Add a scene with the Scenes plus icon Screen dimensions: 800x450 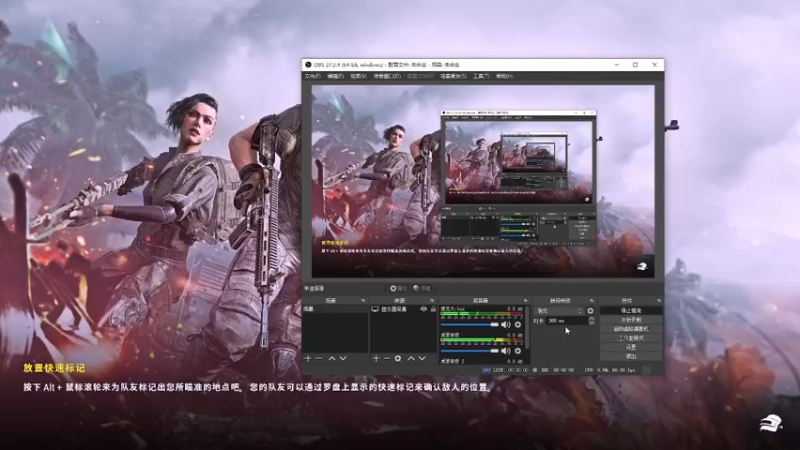[x=308, y=359]
